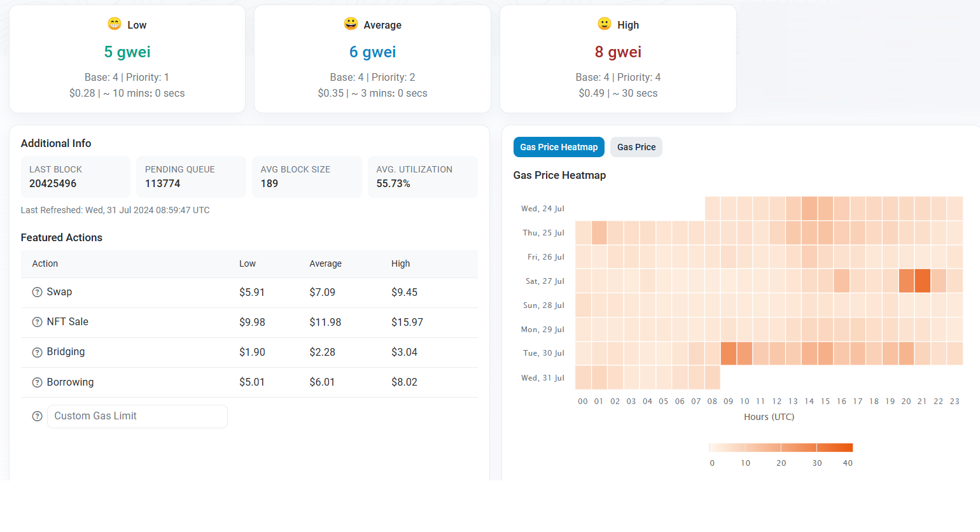980x532 pixels.
Task: Click the Thu 25 Jul hour 01 heatmap cell
Action: [599, 232]
